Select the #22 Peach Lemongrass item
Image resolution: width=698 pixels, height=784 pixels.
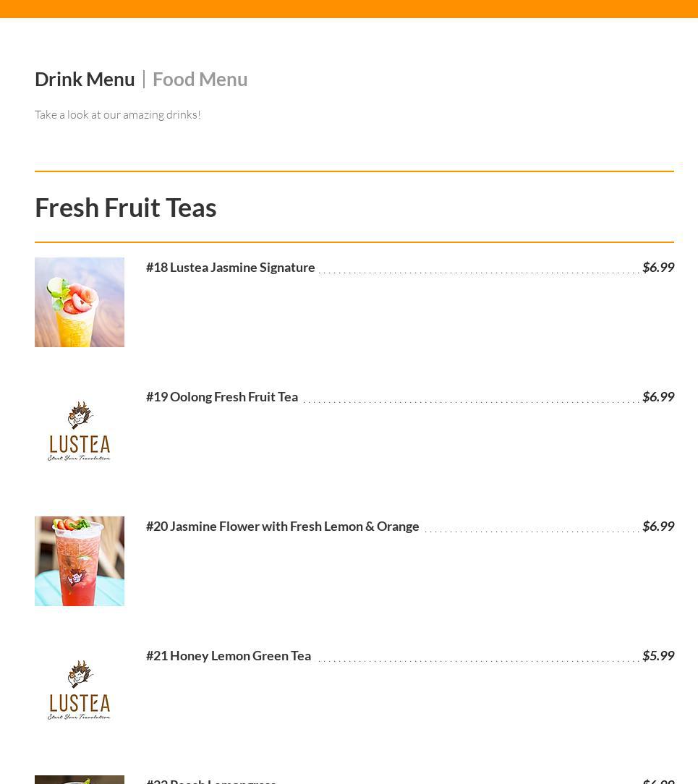pyautogui.click(x=211, y=780)
